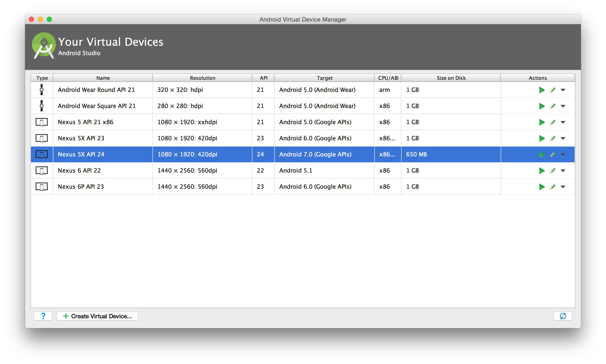
Task: Select the Android Wear Round API 21 name
Action: point(96,90)
